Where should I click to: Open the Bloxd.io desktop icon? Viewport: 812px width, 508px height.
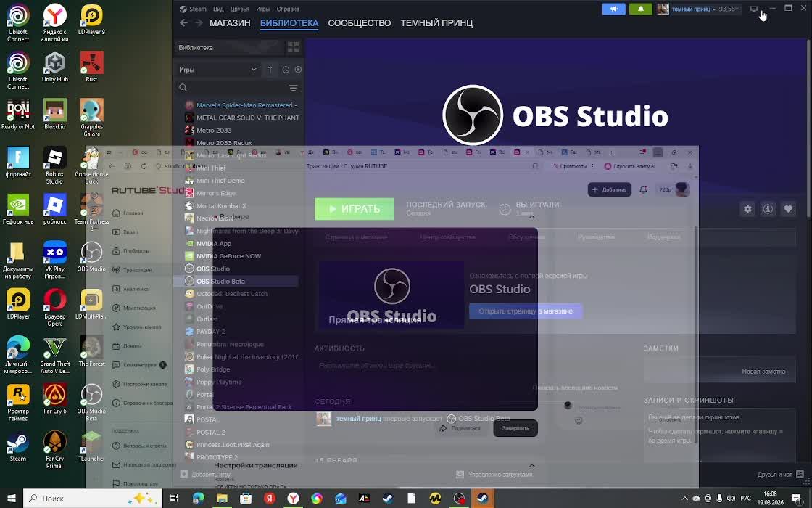(x=55, y=115)
